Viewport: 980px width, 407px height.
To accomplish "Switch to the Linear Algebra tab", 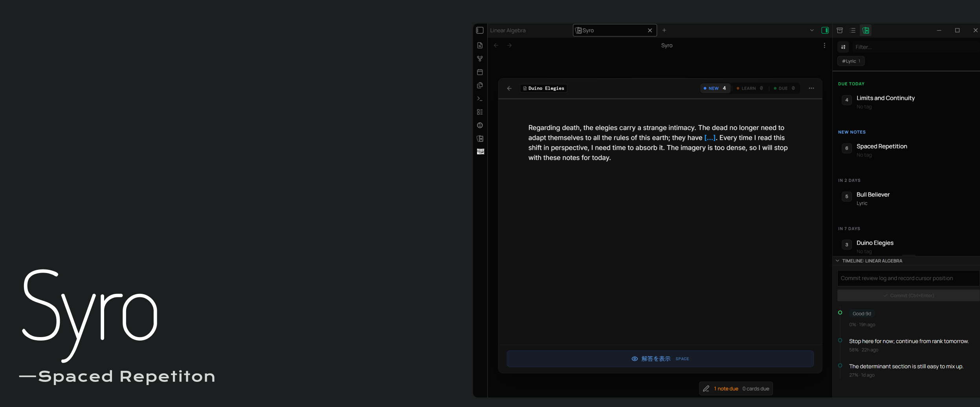I will point(508,31).
